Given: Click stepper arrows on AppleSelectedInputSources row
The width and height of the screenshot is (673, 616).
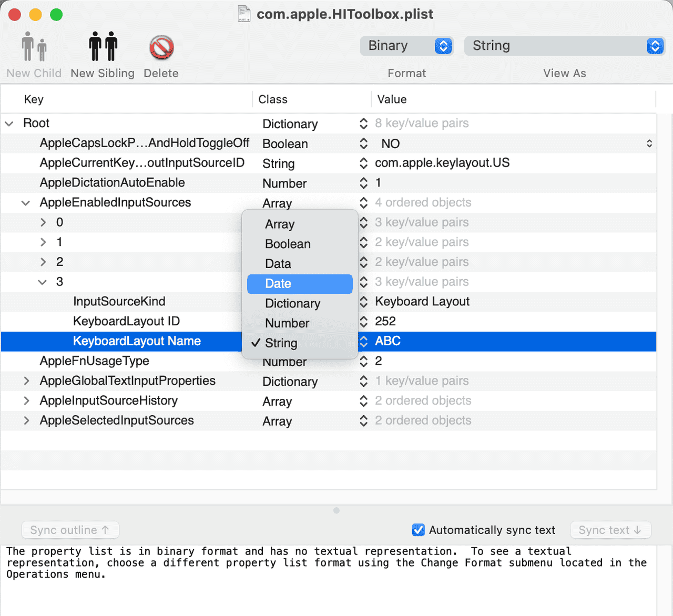Looking at the screenshot, I should (363, 420).
